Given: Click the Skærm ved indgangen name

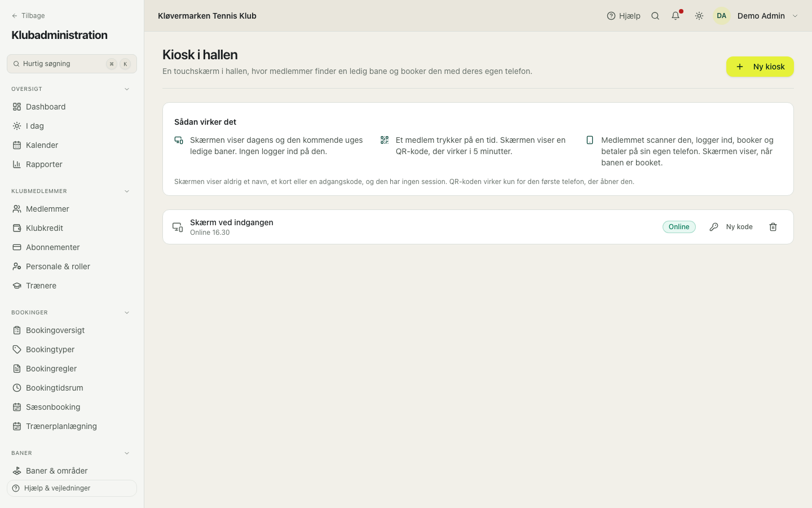Looking at the screenshot, I should pos(232,222).
